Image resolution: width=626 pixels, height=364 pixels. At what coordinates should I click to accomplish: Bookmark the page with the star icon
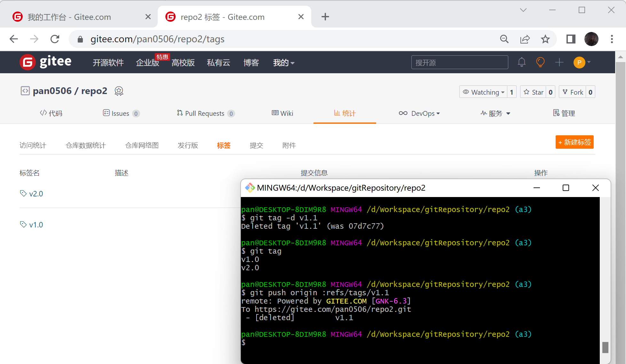tap(545, 39)
